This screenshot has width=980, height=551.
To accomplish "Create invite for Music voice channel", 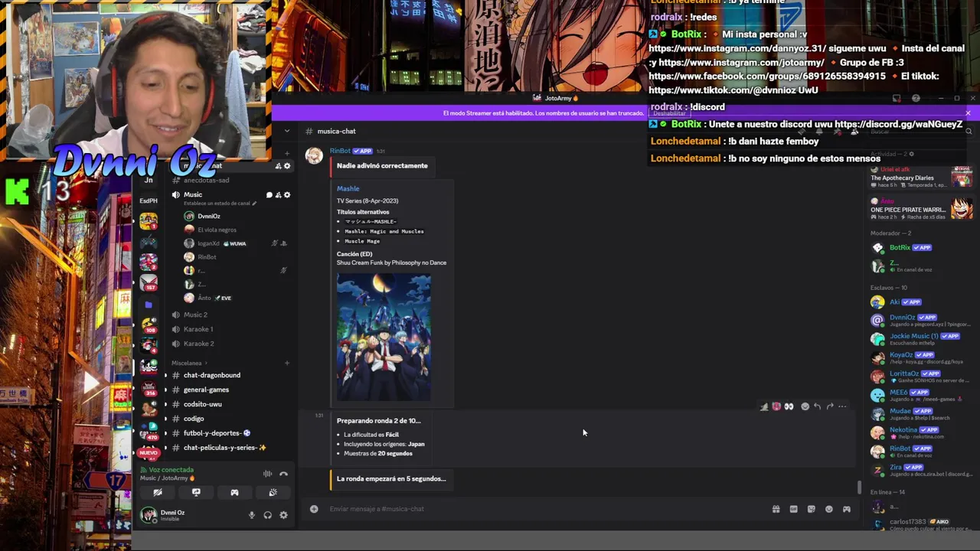I will (278, 195).
